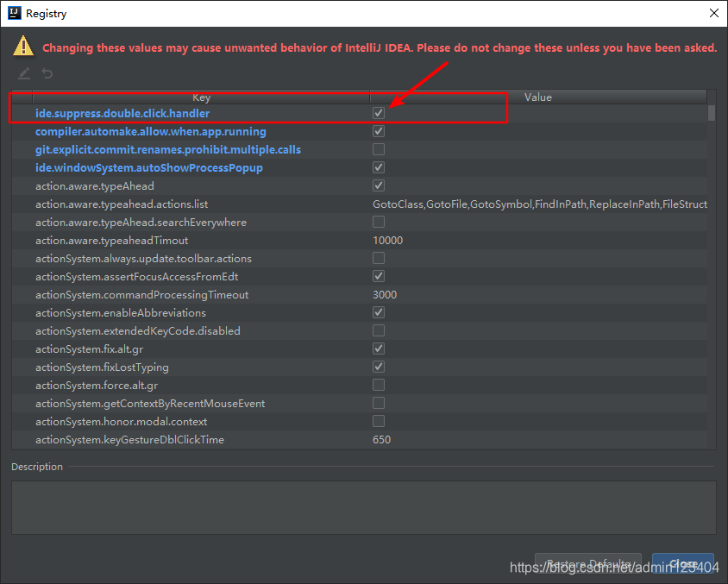Click the Value column header
Image resolution: width=728 pixels, height=584 pixels.
pyautogui.click(x=538, y=97)
